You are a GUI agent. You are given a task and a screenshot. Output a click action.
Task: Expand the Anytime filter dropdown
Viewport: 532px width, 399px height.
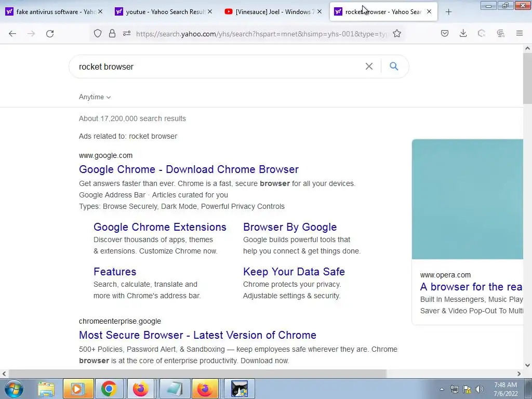pyautogui.click(x=95, y=97)
